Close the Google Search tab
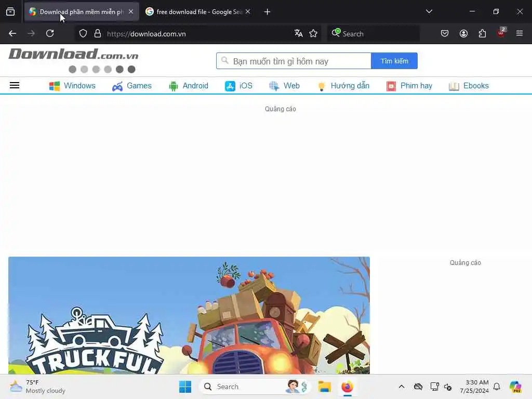This screenshot has height=399, width=532. (248, 12)
